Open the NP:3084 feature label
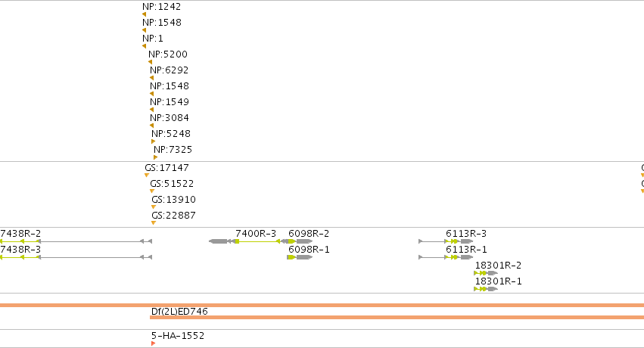644x348 pixels. [170, 118]
